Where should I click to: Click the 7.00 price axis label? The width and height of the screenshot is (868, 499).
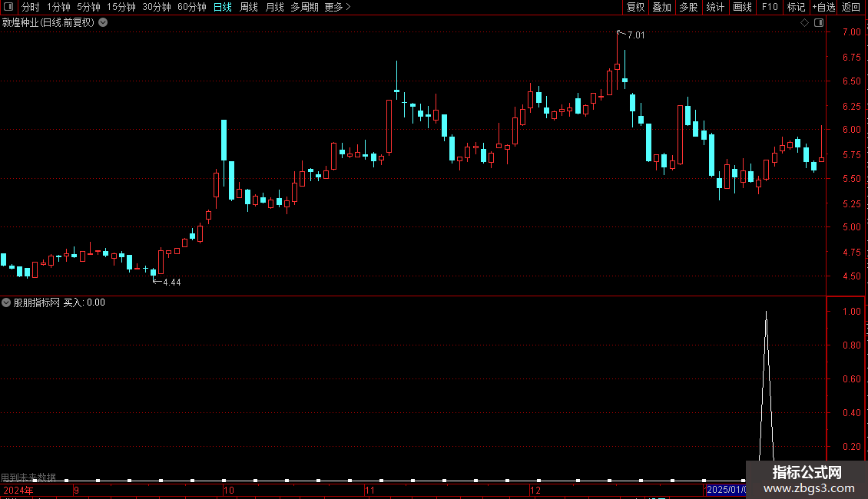[851, 32]
